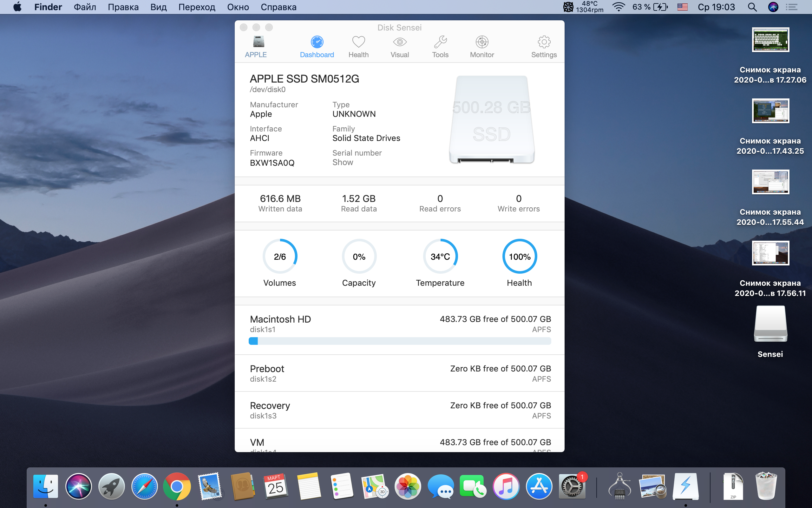The height and width of the screenshot is (508, 812).
Task: Click the Siri menu bar icon
Action: (x=773, y=7)
